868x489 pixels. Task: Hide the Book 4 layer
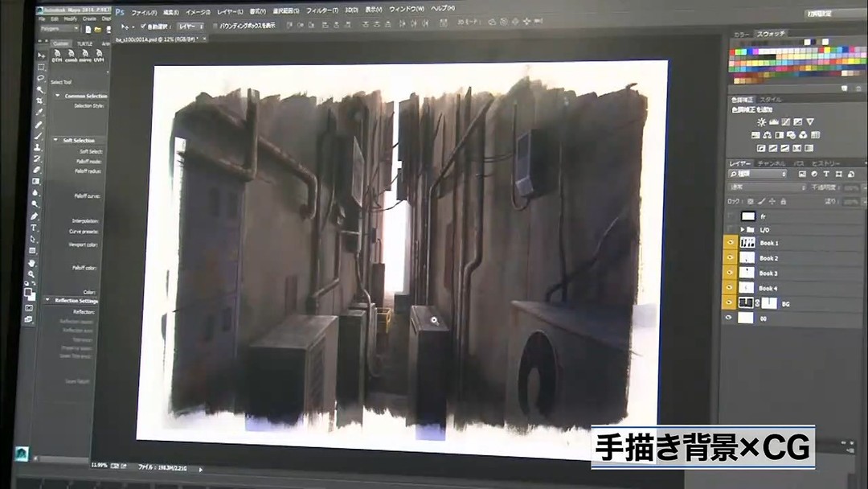pyautogui.click(x=730, y=288)
